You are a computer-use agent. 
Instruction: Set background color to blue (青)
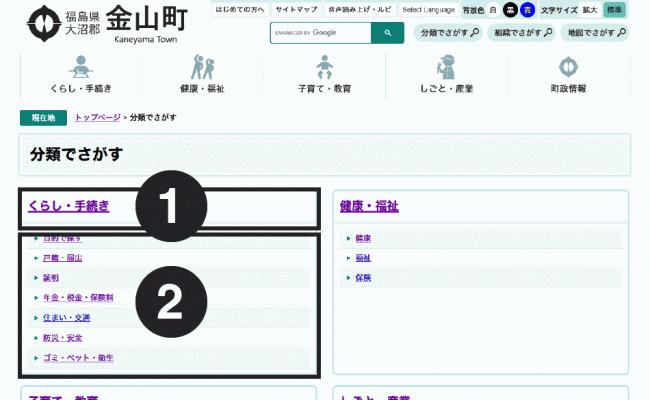527,10
